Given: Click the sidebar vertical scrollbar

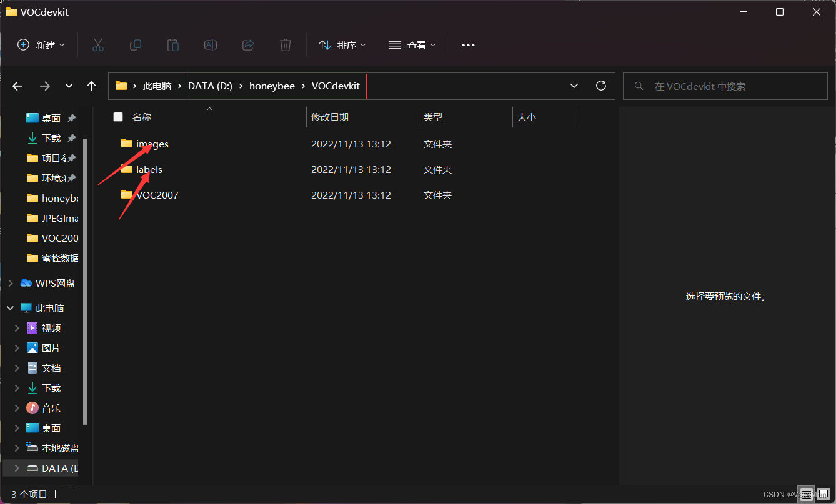Looking at the screenshot, I should point(85,281).
